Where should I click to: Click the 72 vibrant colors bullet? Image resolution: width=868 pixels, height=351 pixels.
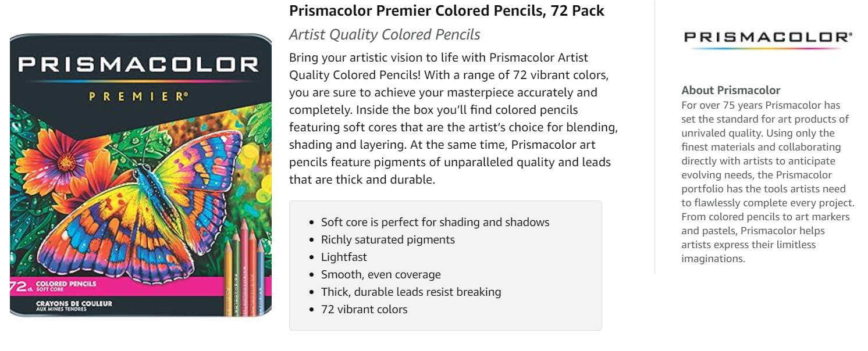point(364,309)
